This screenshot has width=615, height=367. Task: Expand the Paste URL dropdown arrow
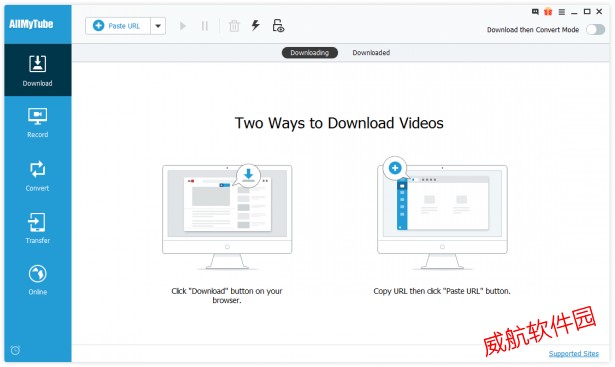coord(158,26)
